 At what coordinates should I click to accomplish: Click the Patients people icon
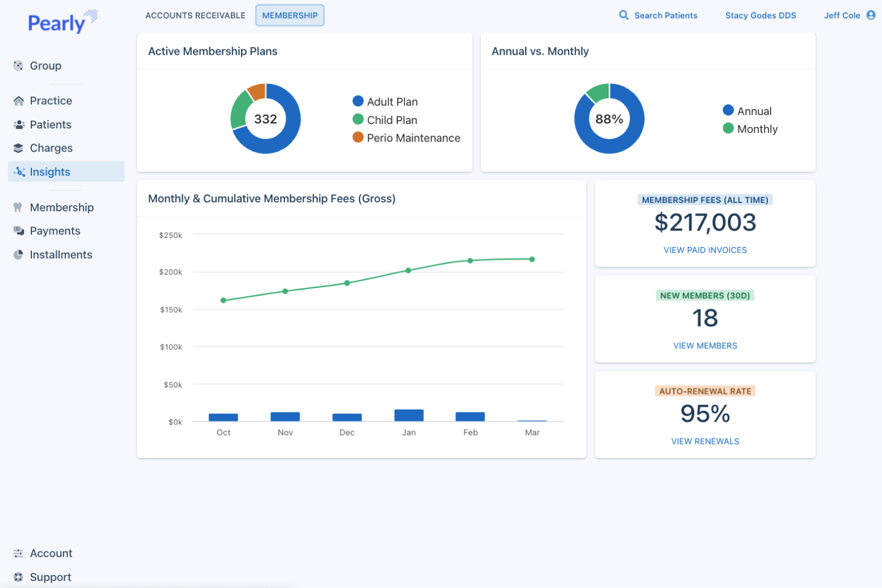(19, 125)
